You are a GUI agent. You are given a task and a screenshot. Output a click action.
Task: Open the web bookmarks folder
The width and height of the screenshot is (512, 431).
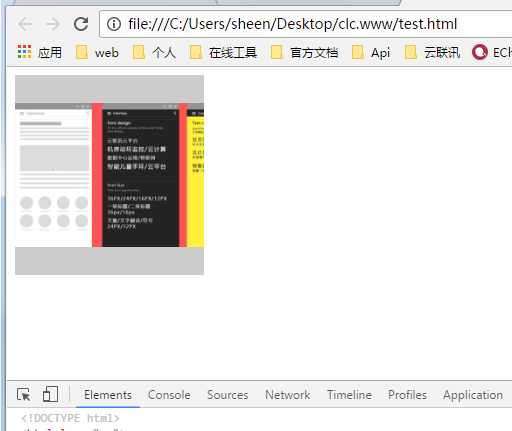pos(97,52)
